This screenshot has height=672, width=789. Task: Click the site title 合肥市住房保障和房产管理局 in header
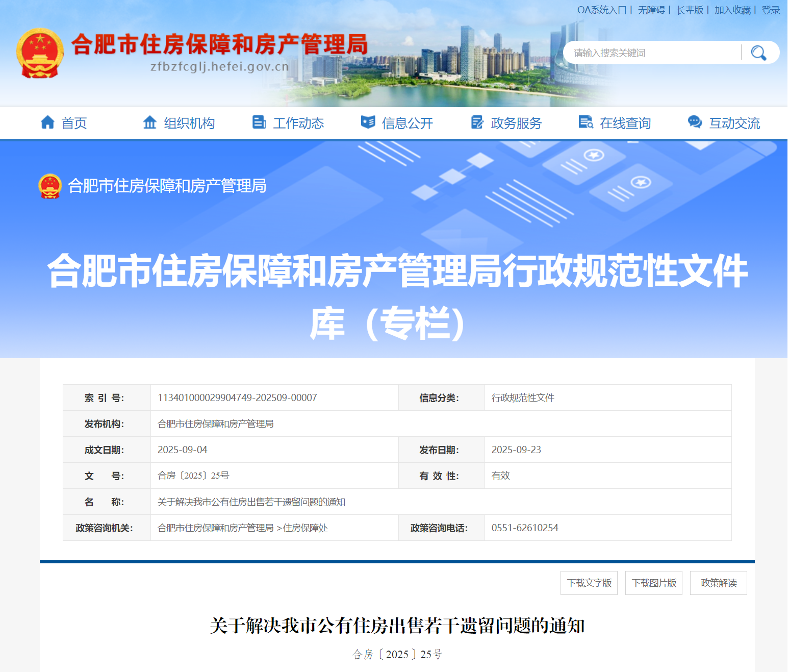coord(219,44)
